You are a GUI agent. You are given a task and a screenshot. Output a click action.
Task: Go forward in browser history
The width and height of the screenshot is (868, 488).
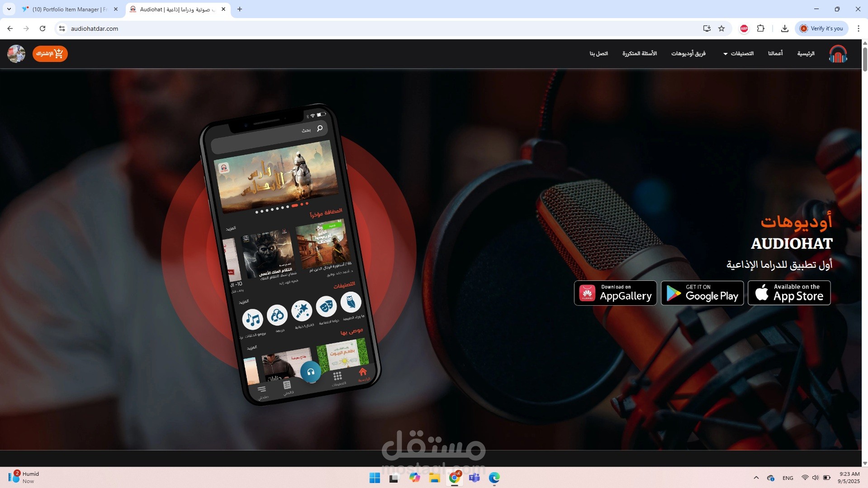tap(26, 28)
